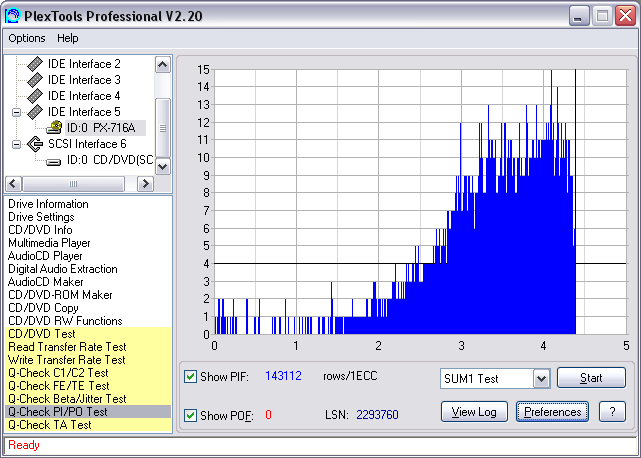Click the LSN value 2293760

tap(377, 415)
